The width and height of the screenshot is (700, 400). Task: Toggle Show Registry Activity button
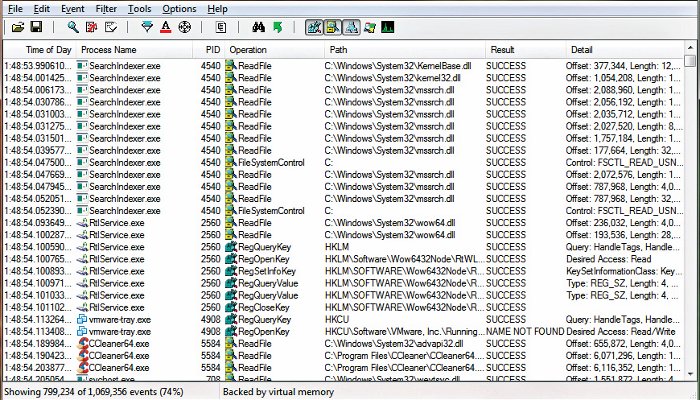312,27
